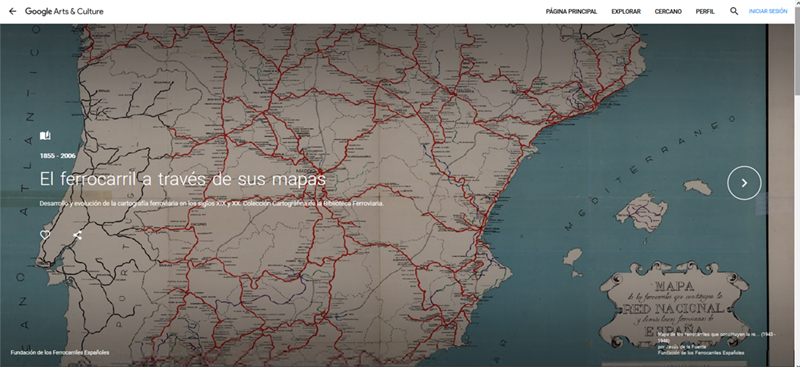Open the PERFIL page
This screenshot has height=367, width=800.
(705, 12)
